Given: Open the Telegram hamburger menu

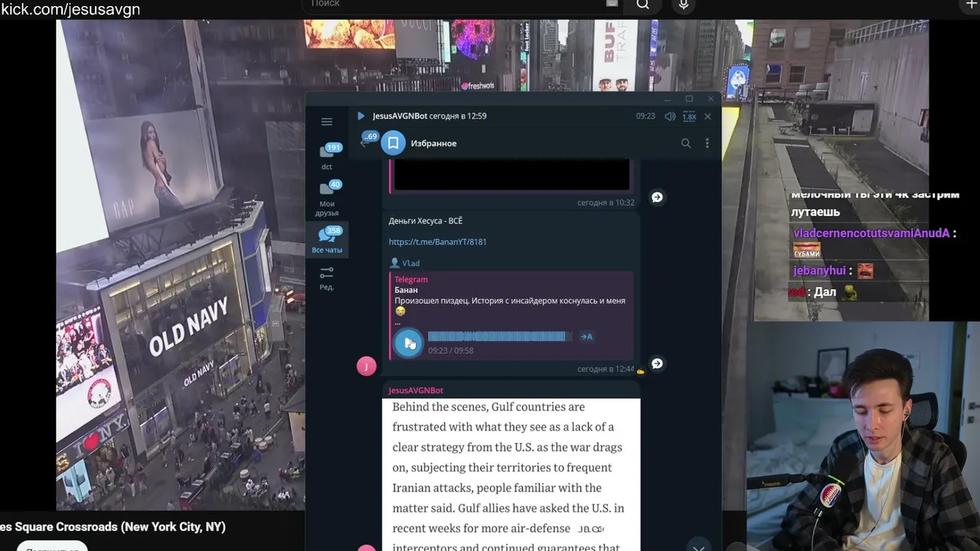Looking at the screenshot, I should point(327,122).
